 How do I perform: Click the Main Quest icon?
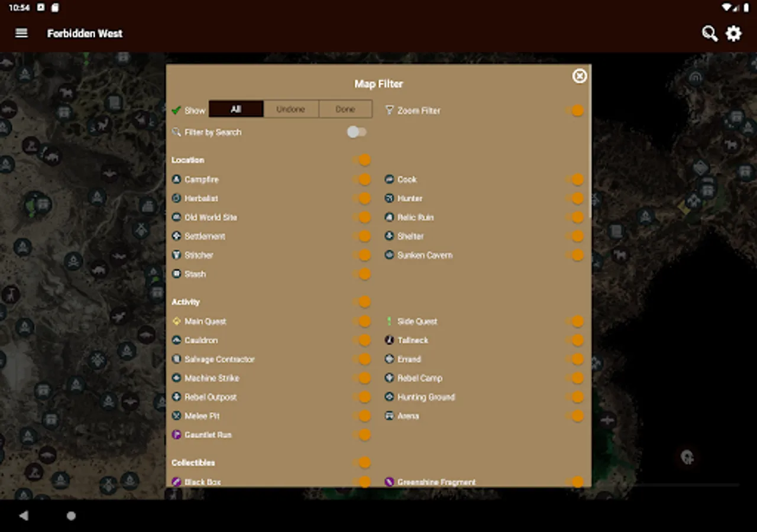[176, 321]
